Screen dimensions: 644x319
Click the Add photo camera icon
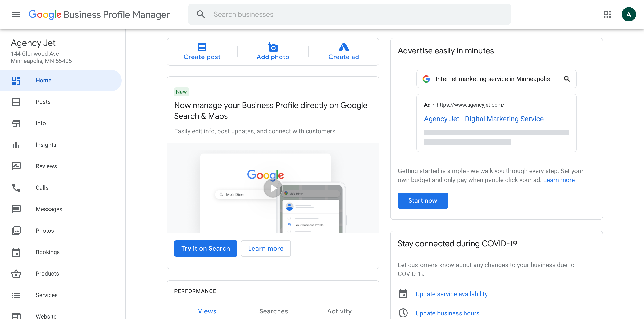tap(273, 47)
